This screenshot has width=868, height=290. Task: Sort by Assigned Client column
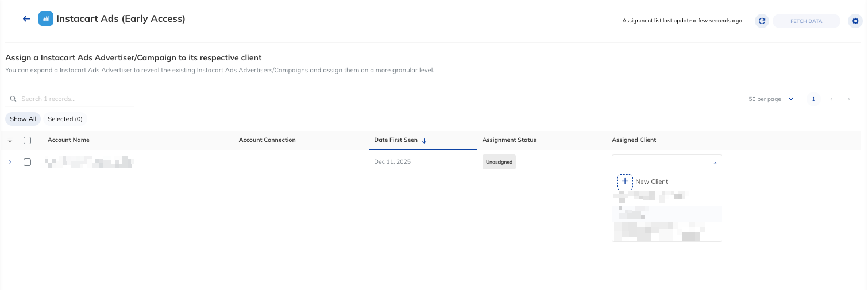coord(634,140)
